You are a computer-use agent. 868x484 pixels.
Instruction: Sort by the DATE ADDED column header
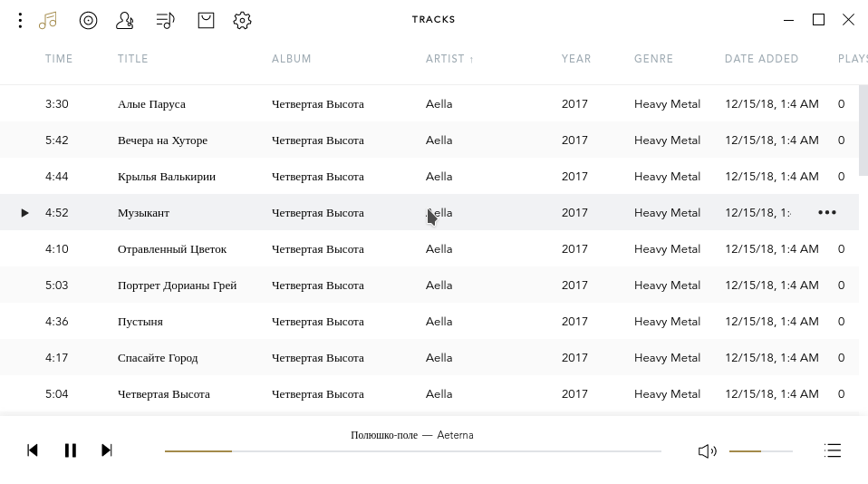pyautogui.click(x=762, y=59)
